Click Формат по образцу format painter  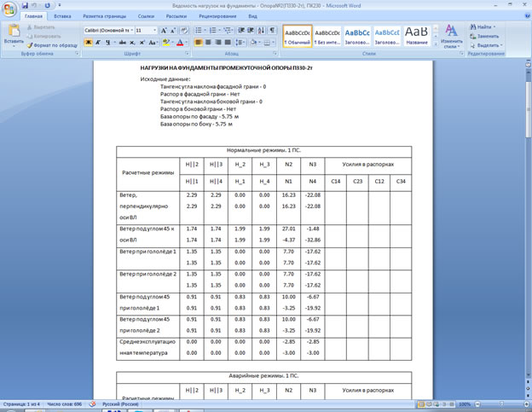pos(52,45)
